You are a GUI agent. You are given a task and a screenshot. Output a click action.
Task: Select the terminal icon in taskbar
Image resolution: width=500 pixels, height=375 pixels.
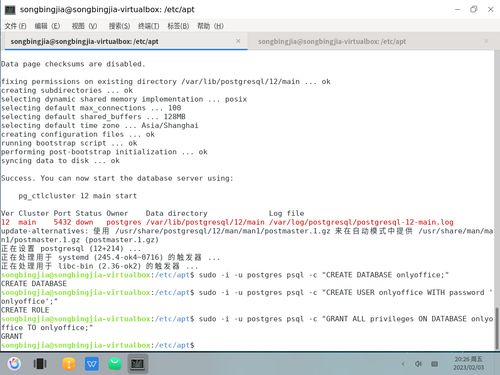tap(137, 364)
